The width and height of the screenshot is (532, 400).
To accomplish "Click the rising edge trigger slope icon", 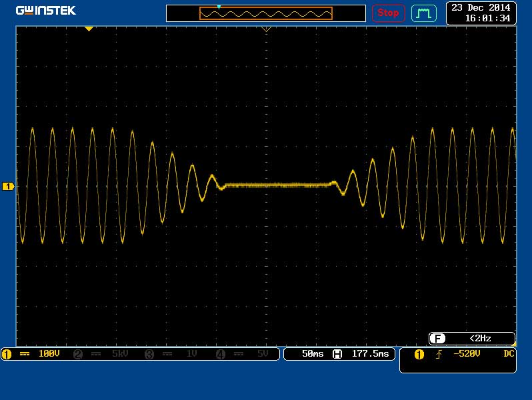I will pos(438,354).
